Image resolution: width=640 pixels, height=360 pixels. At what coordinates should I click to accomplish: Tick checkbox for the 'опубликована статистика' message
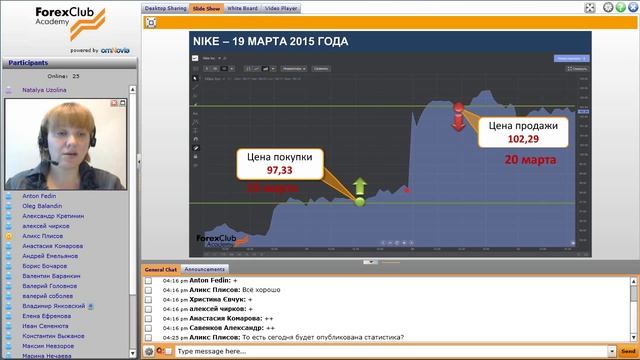tap(149, 338)
